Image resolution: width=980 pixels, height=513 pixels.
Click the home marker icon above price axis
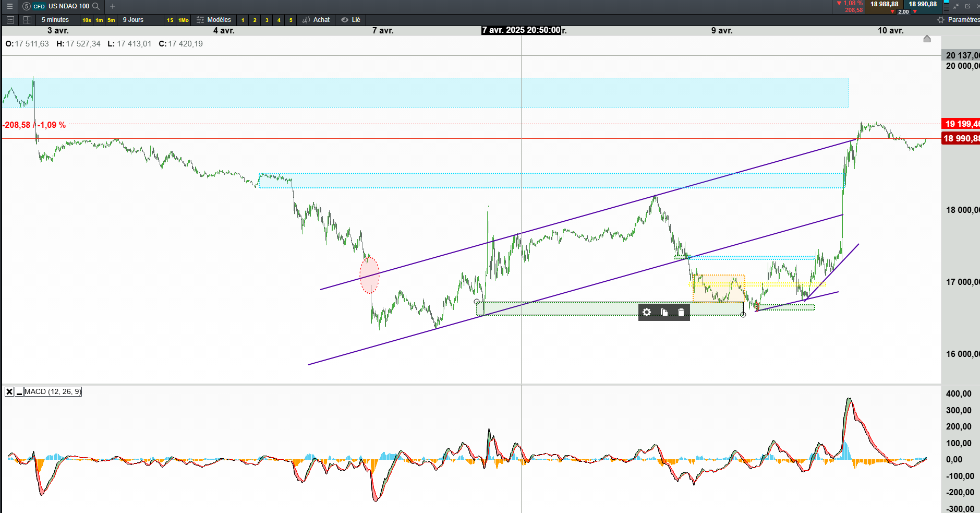point(927,39)
